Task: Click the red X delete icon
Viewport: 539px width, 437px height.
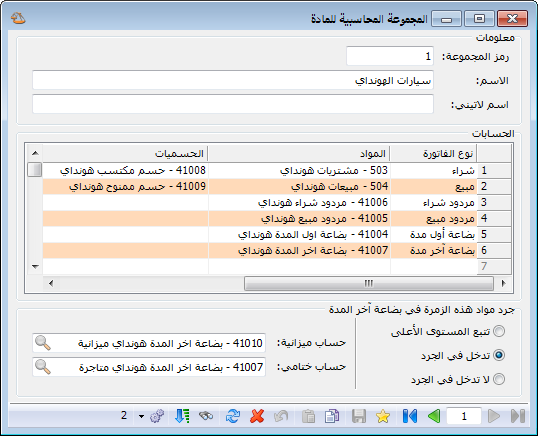Action: (x=257, y=416)
